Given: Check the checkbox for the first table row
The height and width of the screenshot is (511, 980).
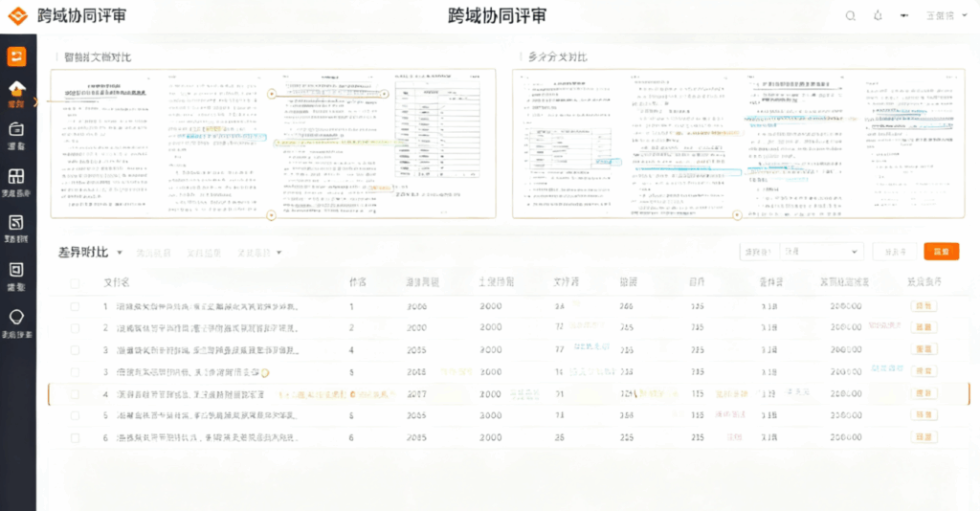Looking at the screenshot, I should (75, 307).
